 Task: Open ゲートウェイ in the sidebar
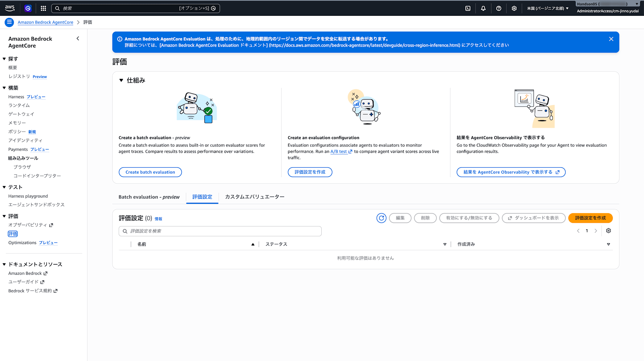point(21,114)
